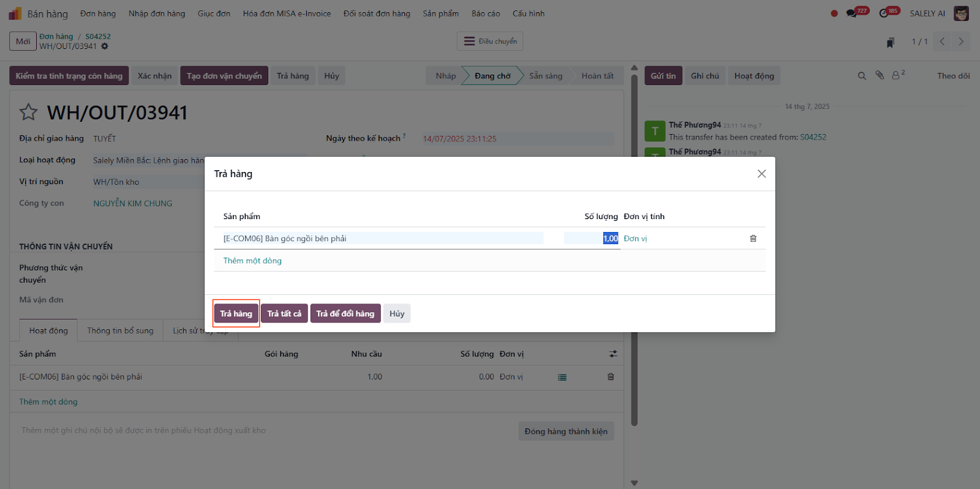Mark record as favorite with star icon
The width and height of the screenshot is (980, 489).
pos(29,113)
